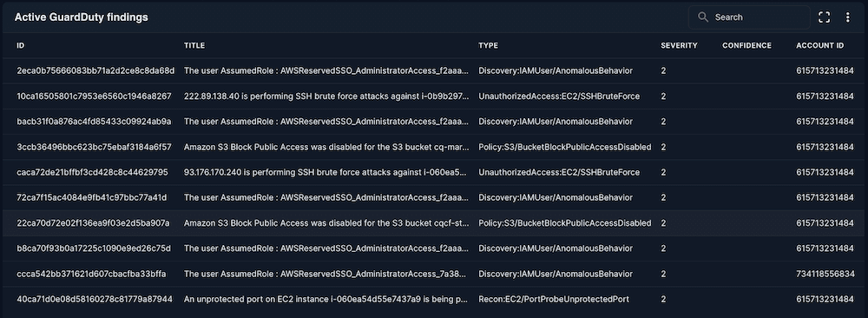
Task: Click the Active GuardDuty findings title
Action: [81, 17]
